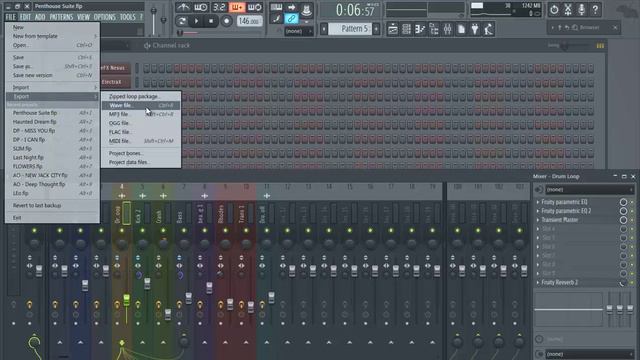The height and width of the screenshot is (360, 640).
Task: Open the Mixer view icon
Action: [447, 29]
